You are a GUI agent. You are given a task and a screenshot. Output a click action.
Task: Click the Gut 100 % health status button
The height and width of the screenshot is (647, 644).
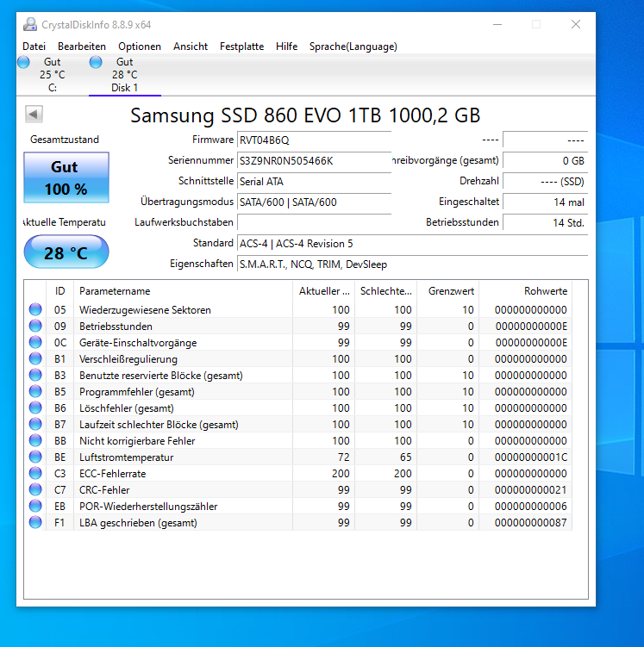(66, 177)
